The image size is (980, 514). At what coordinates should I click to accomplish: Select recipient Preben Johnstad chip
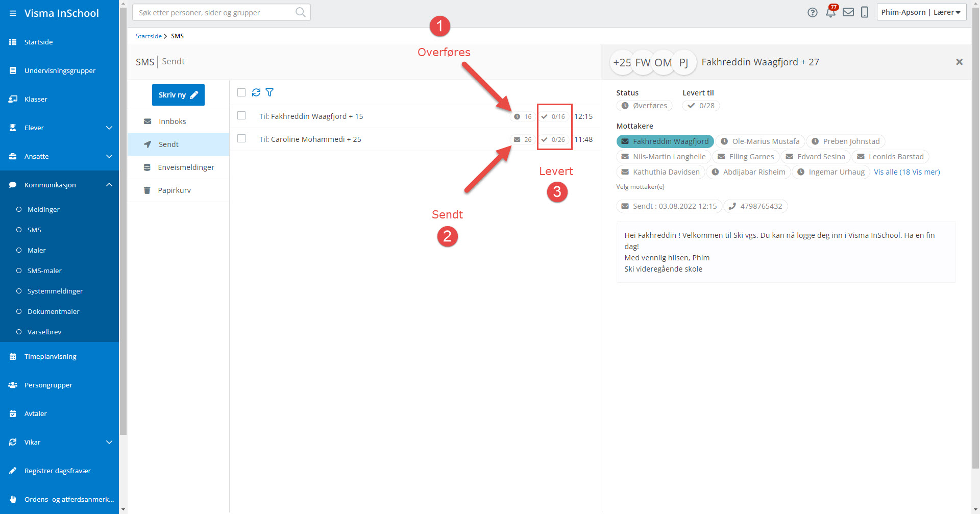pos(846,141)
